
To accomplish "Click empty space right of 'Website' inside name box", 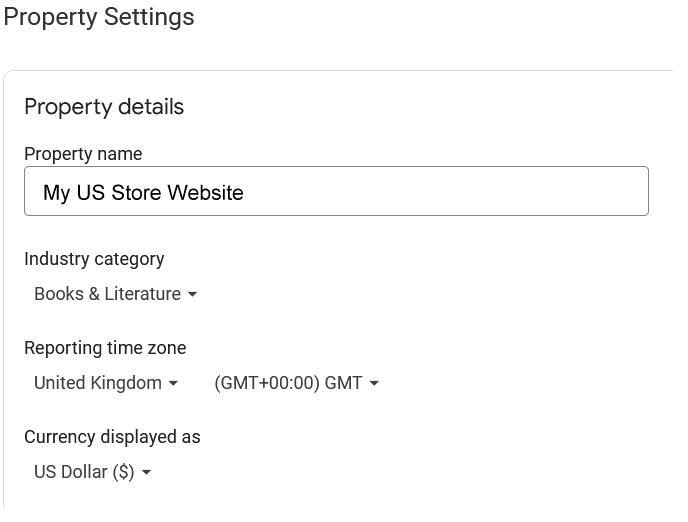I will (x=445, y=191).
